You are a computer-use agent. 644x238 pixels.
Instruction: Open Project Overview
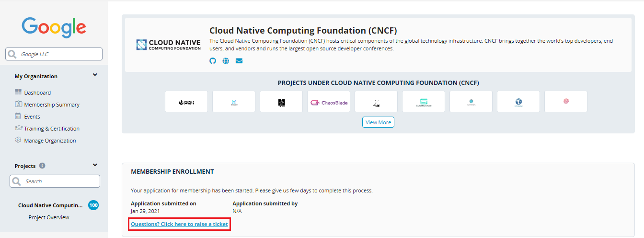click(x=49, y=217)
